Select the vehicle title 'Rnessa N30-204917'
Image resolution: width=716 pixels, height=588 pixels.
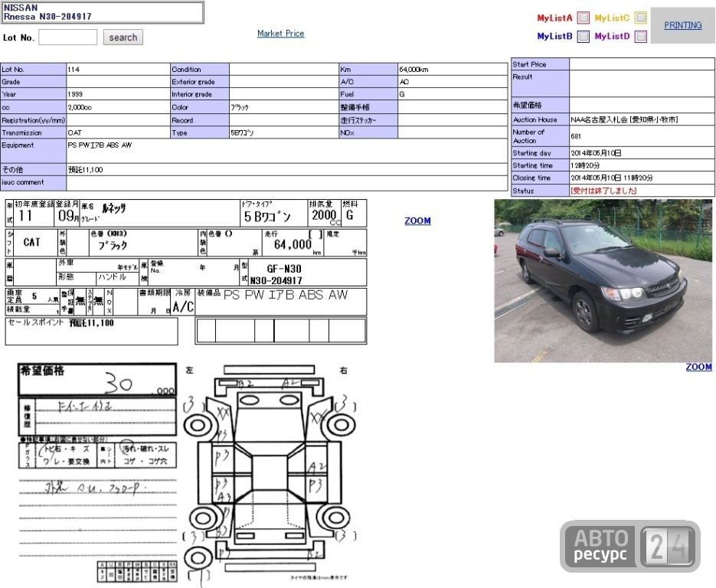click(x=47, y=16)
